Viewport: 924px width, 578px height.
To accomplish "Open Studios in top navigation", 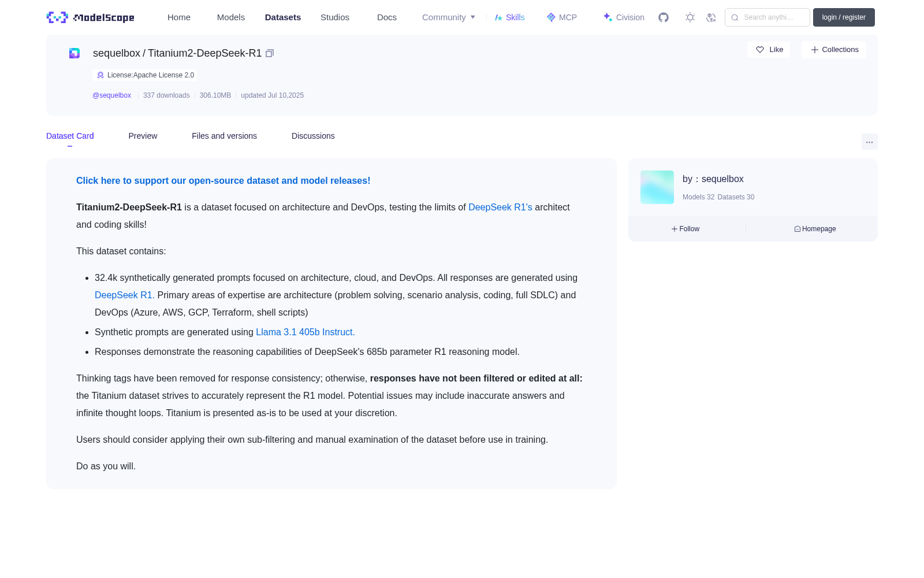I will [x=335, y=17].
